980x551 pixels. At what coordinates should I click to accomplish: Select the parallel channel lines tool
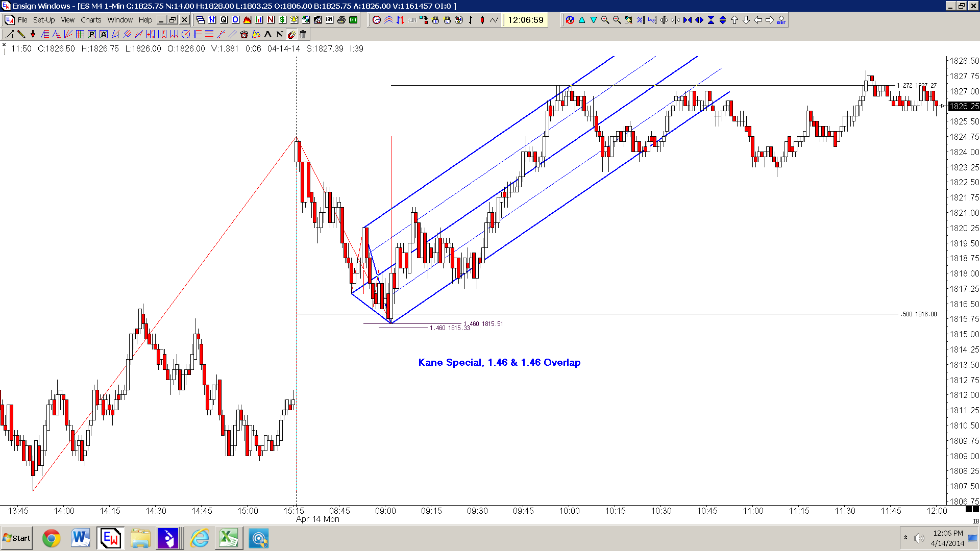(x=232, y=34)
